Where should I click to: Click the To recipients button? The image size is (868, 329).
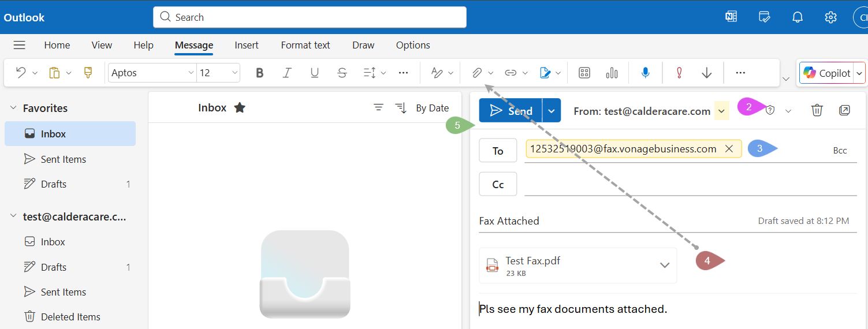point(498,151)
